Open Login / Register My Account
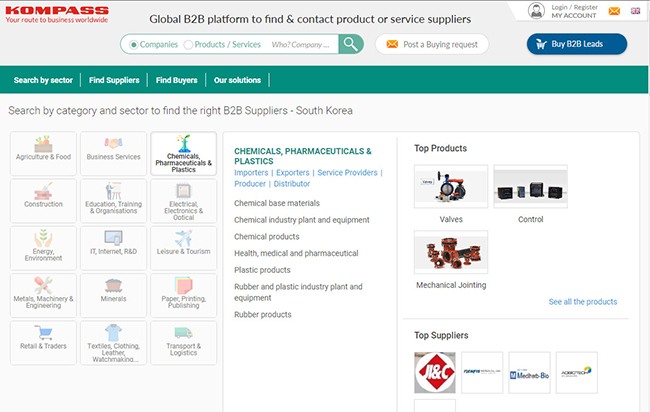This screenshot has width=650, height=412. click(x=574, y=11)
